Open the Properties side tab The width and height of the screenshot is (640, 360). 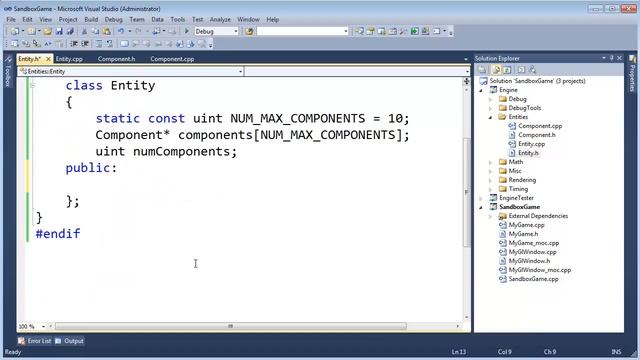632,73
